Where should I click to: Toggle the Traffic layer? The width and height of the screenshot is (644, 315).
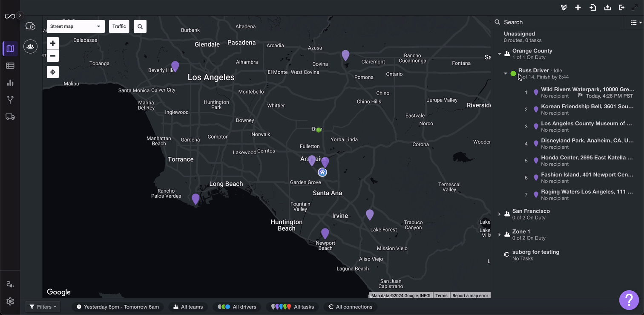[119, 26]
